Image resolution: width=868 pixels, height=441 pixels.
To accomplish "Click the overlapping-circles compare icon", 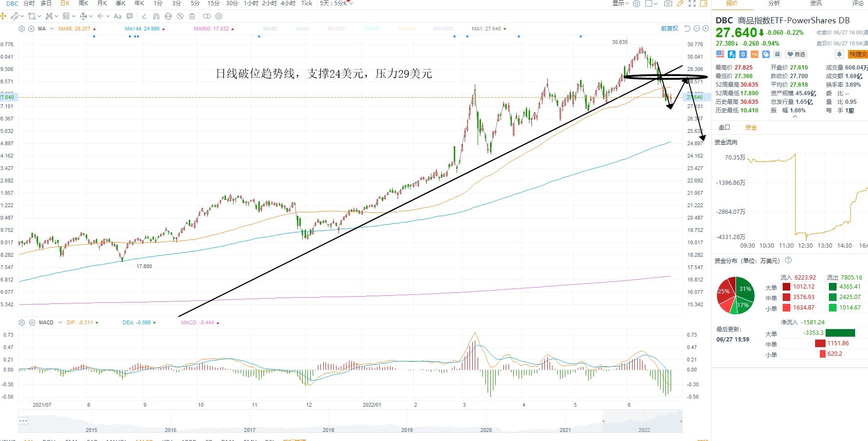I will (x=207, y=16).
